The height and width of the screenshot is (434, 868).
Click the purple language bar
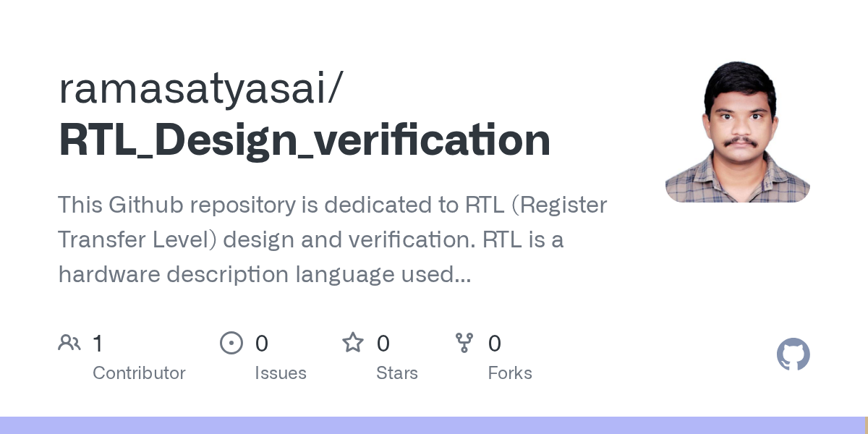(x=432, y=425)
